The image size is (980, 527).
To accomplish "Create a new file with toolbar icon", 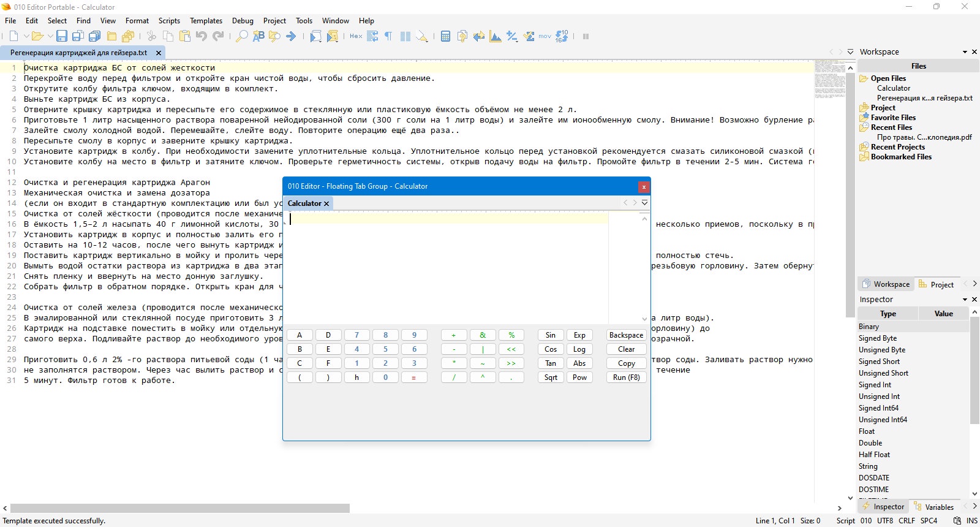I will pyautogui.click(x=14, y=36).
